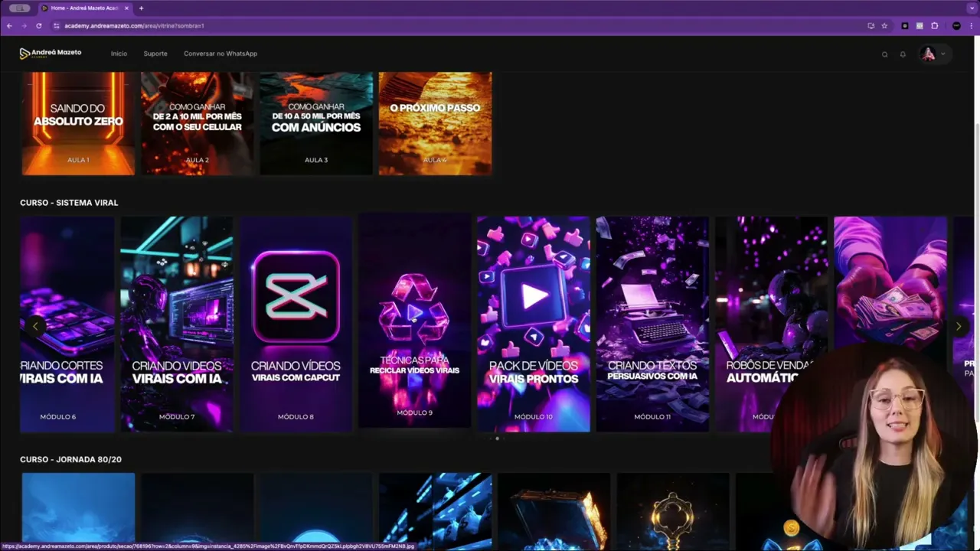
Task: Go back with the browser back arrow
Action: tap(9, 25)
